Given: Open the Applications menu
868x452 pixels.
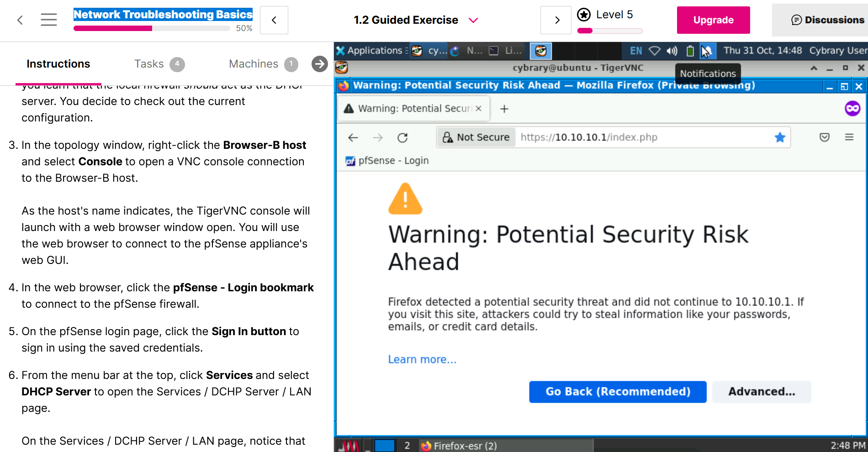Looking at the screenshot, I should click(370, 51).
